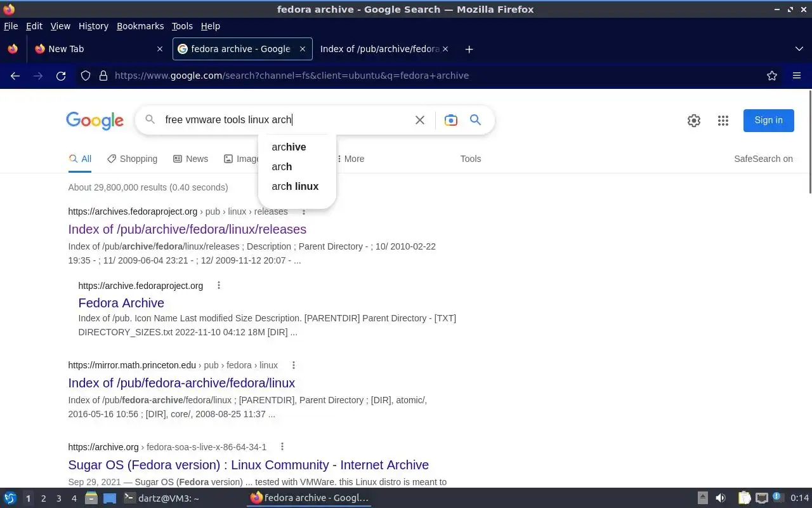Open Sugar OS Internet Archive result link
Screen dimensions: 812x508
(x=249, y=465)
